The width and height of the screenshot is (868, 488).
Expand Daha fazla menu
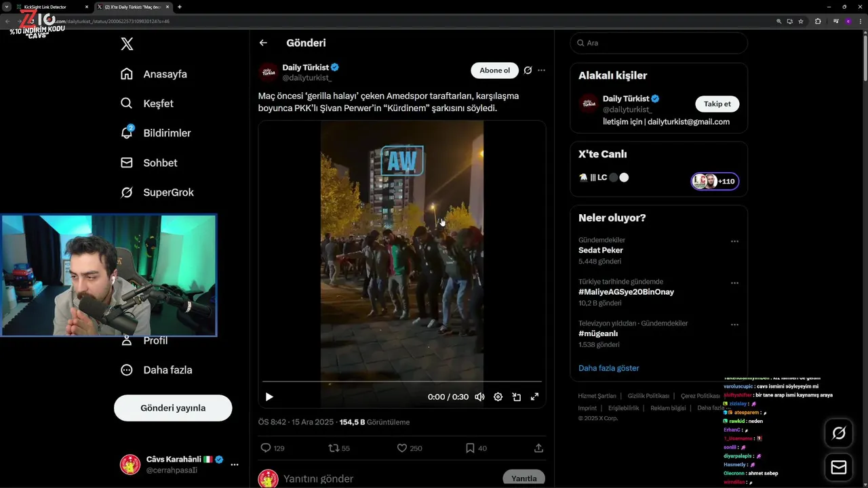click(x=156, y=370)
